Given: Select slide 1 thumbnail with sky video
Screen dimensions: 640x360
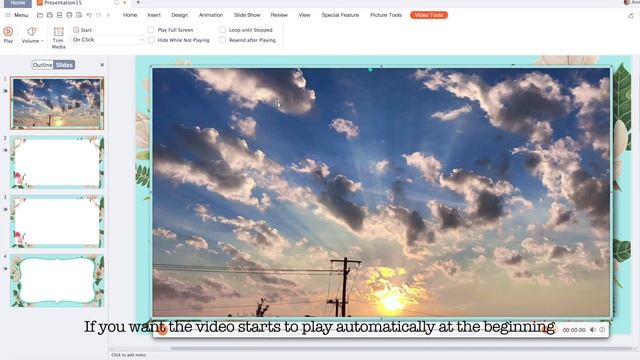Looking at the screenshot, I should tap(57, 103).
